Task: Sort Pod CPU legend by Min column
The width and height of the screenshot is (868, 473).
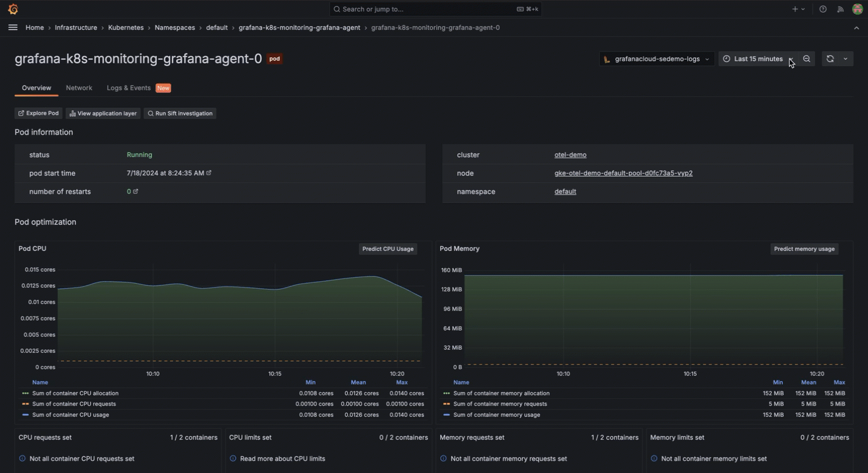Action: pyautogui.click(x=311, y=382)
